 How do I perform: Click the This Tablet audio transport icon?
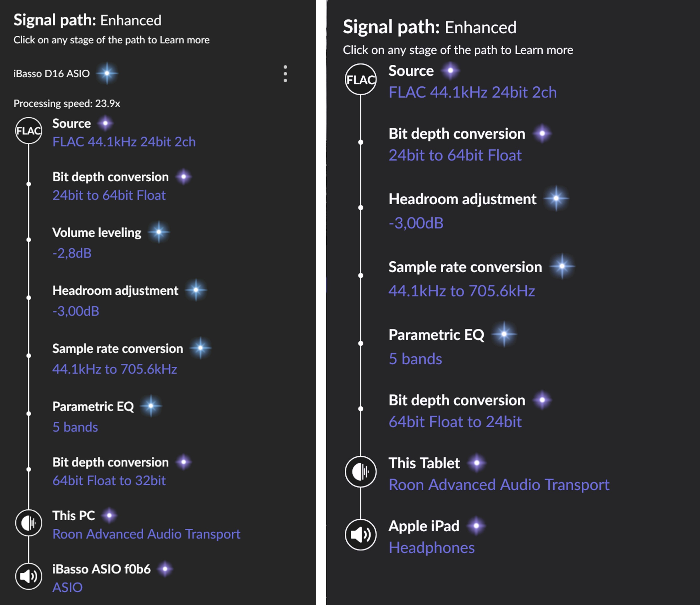coord(361,472)
